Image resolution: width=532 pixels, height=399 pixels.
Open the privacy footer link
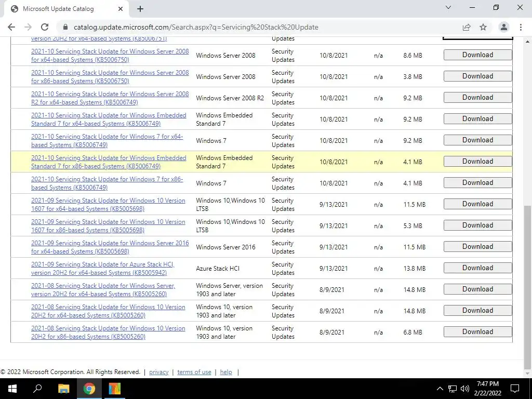tap(159, 372)
